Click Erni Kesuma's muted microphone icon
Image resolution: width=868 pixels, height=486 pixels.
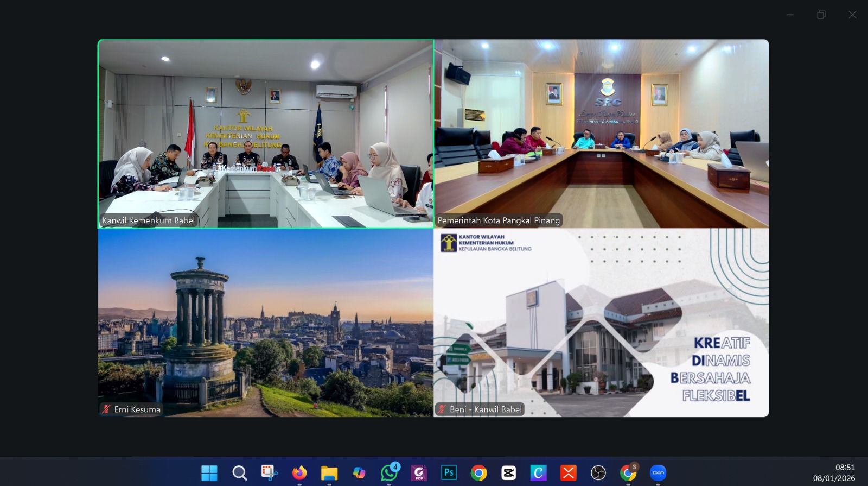pos(107,409)
